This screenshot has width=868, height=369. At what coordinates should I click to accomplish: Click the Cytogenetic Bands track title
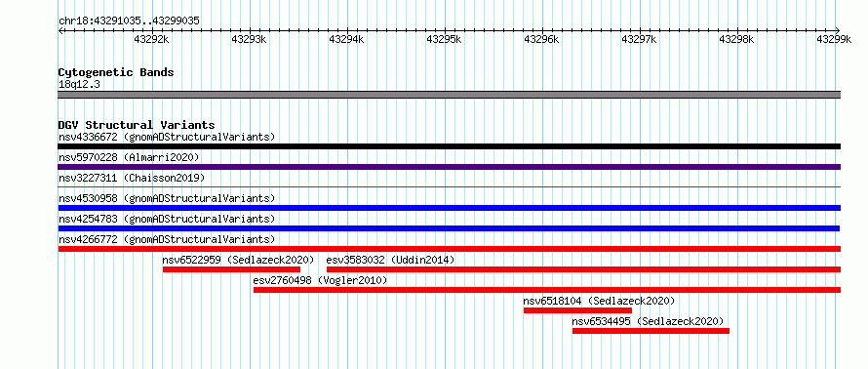[x=116, y=72]
